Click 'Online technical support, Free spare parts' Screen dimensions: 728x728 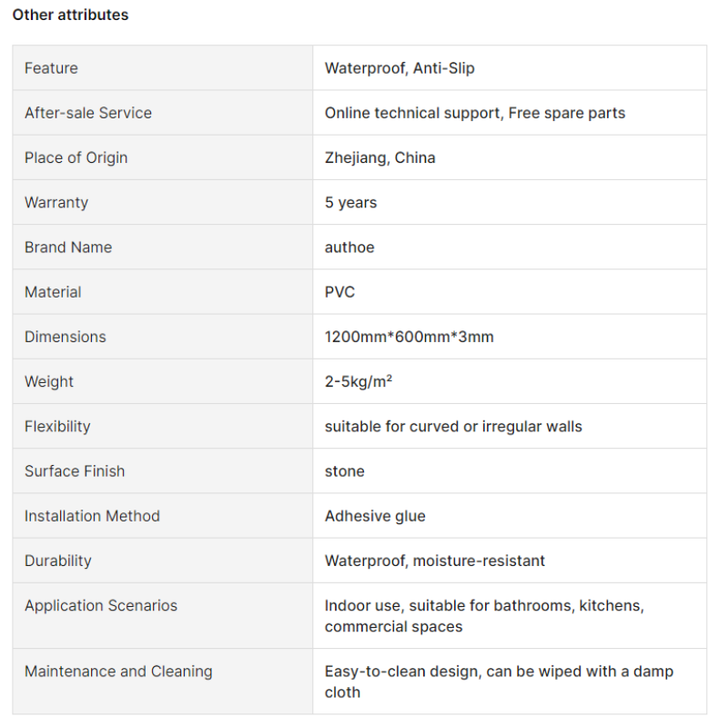[x=475, y=113]
